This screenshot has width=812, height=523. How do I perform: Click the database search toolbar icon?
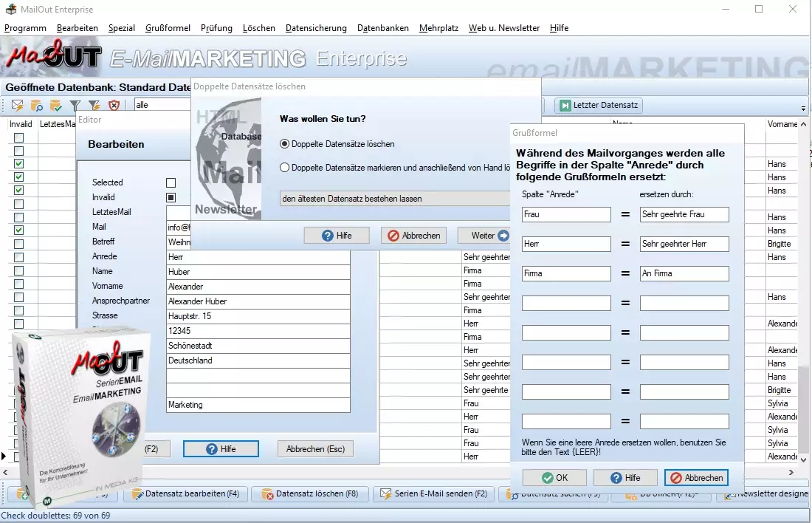(36, 105)
